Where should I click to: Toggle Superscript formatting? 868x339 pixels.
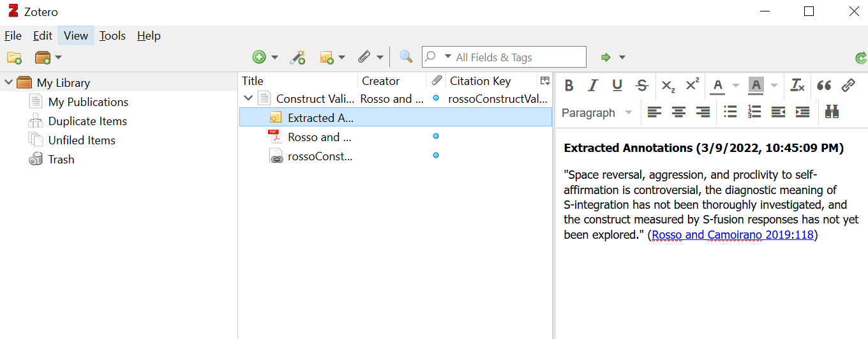pyautogui.click(x=692, y=85)
